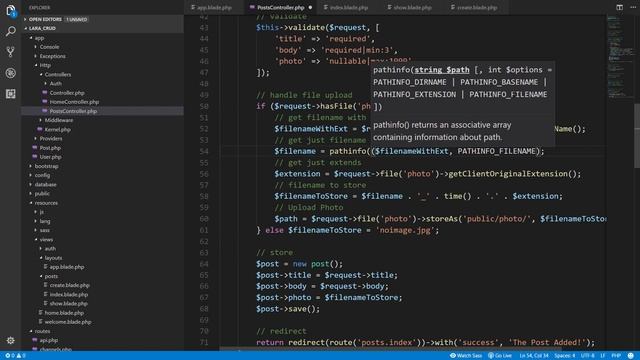Open the Extensions view icon
Image resolution: width=640 pixels, height=360 pixels.
coord(11,94)
